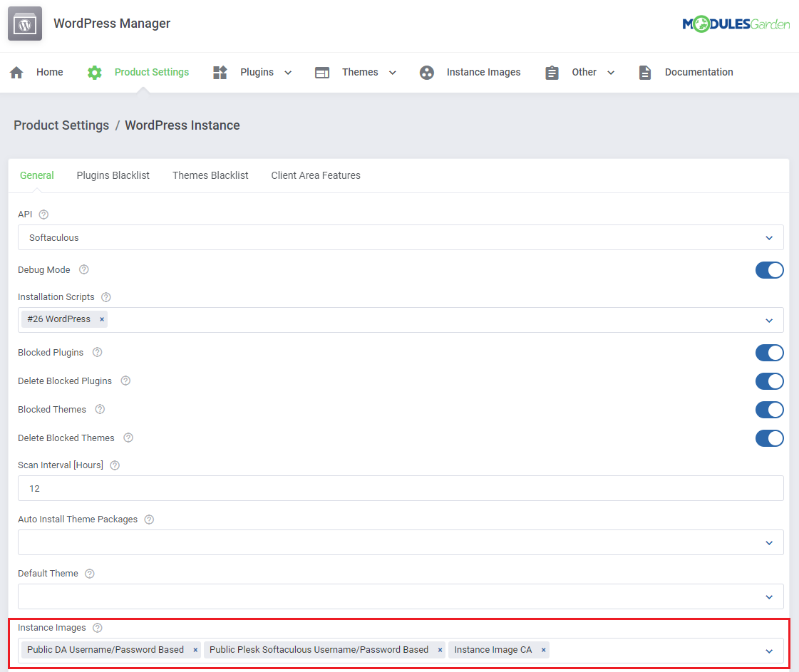
Task: Click the Documentation file icon
Action: tap(644, 73)
